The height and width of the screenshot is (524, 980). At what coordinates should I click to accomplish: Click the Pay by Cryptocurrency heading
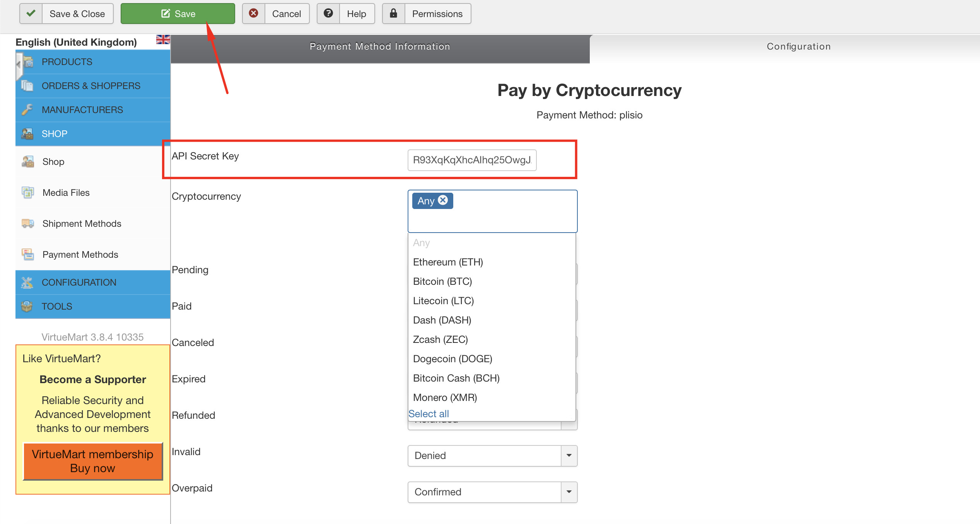[x=589, y=90]
